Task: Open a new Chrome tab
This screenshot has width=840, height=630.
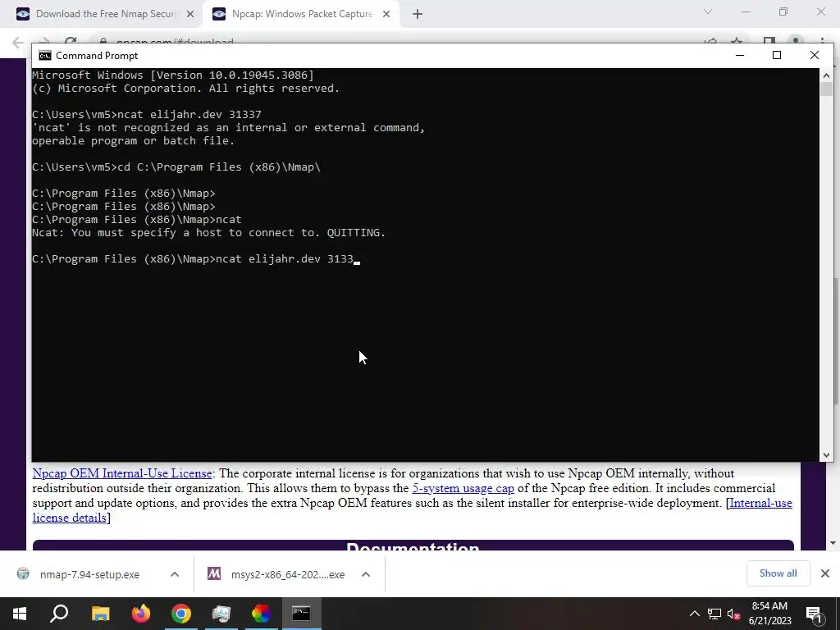Action: coord(418,15)
